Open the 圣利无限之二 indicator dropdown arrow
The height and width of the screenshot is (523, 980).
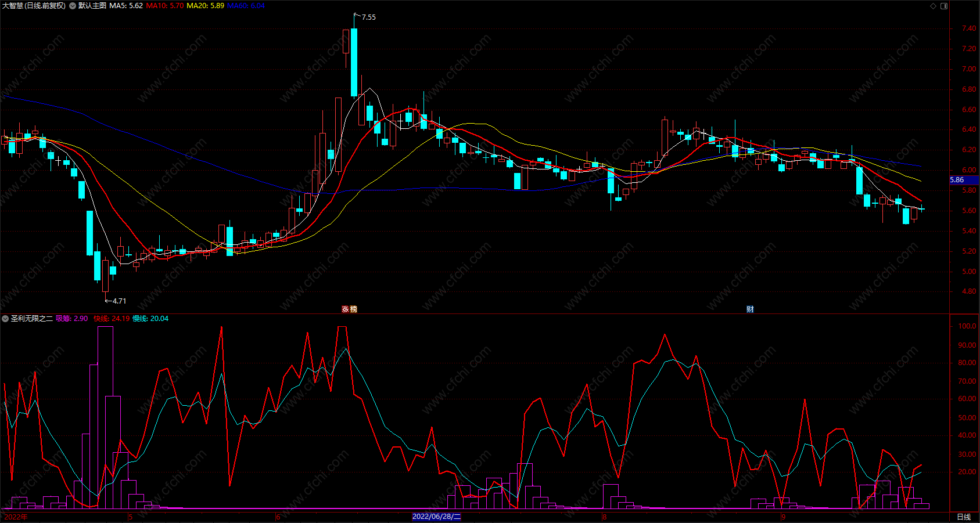[5, 319]
